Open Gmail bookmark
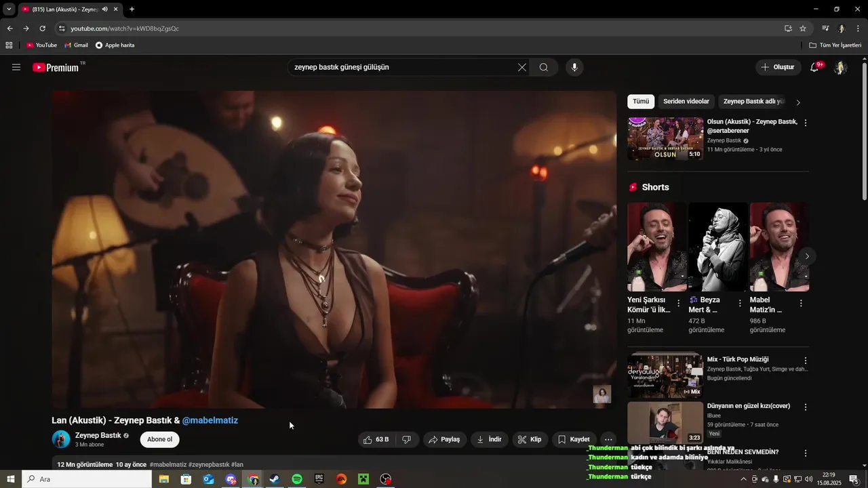This screenshot has height=488, width=868. pyautogui.click(x=76, y=45)
